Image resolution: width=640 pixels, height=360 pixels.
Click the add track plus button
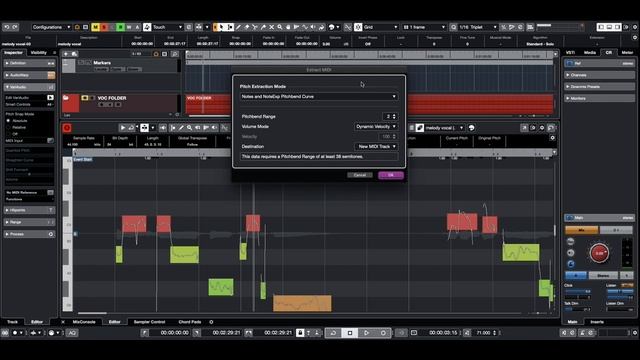point(66,54)
